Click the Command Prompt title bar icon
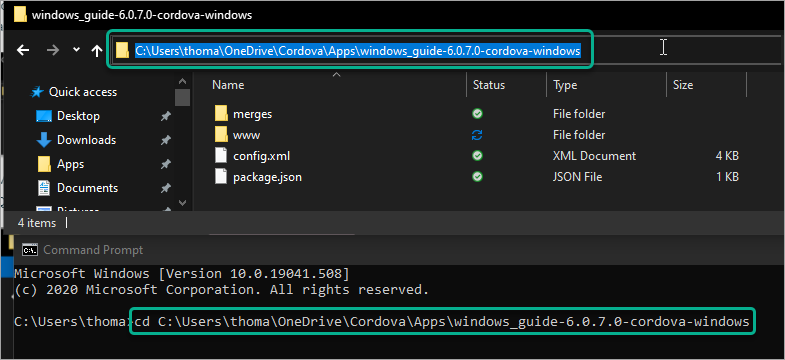This screenshot has height=360, width=785. [x=31, y=250]
